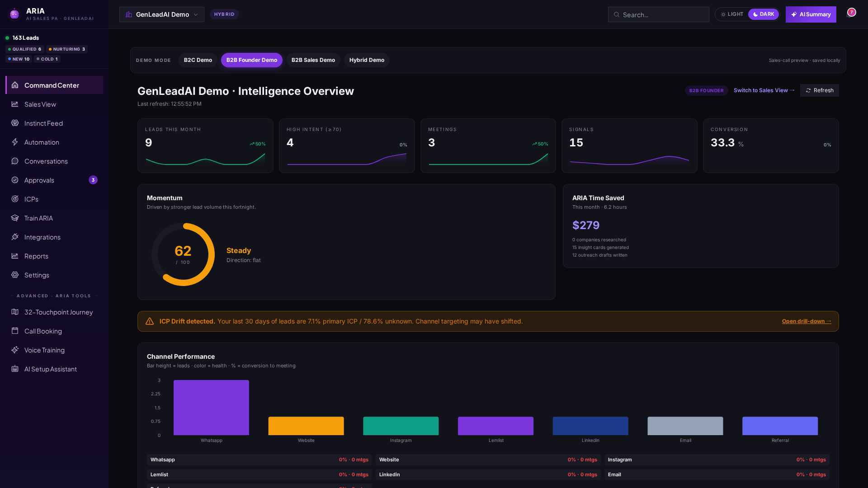Select the Hybrid Demo mode
The width and height of the screenshot is (868, 488).
pyautogui.click(x=367, y=60)
